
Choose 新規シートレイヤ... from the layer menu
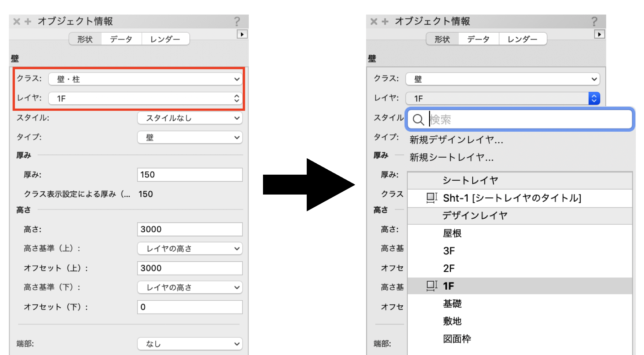coord(451,157)
